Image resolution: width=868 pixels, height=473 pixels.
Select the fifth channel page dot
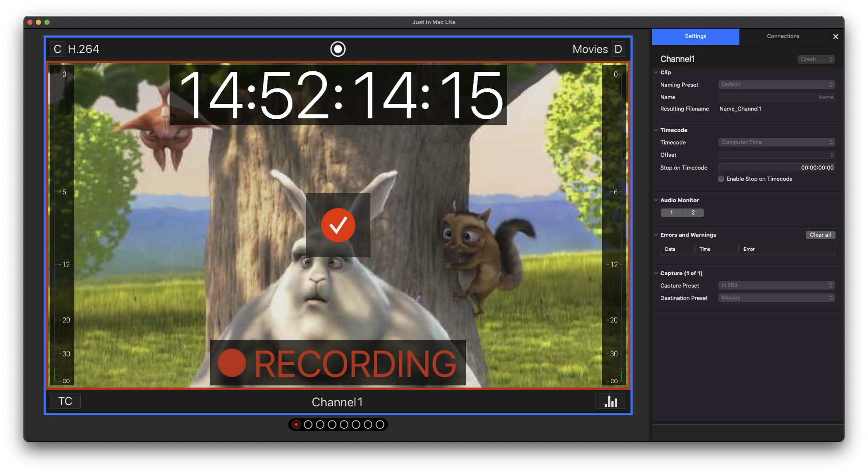344,424
